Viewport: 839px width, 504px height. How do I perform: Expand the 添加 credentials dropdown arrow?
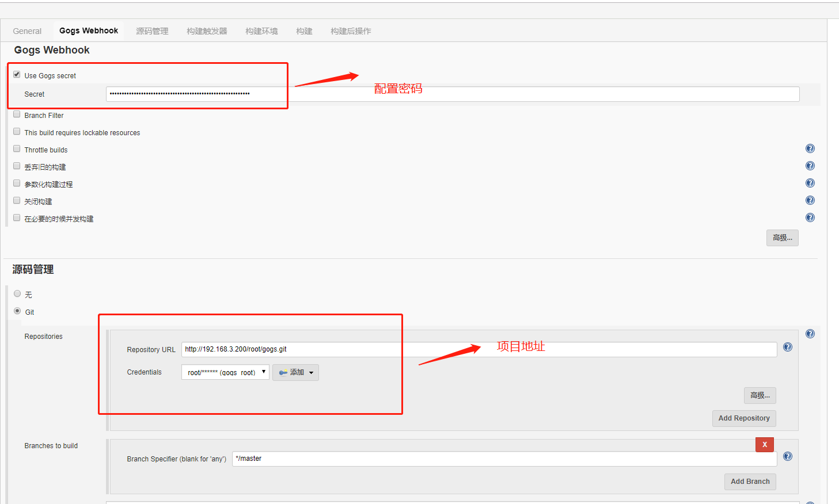pyautogui.click(x=311, y=372)
